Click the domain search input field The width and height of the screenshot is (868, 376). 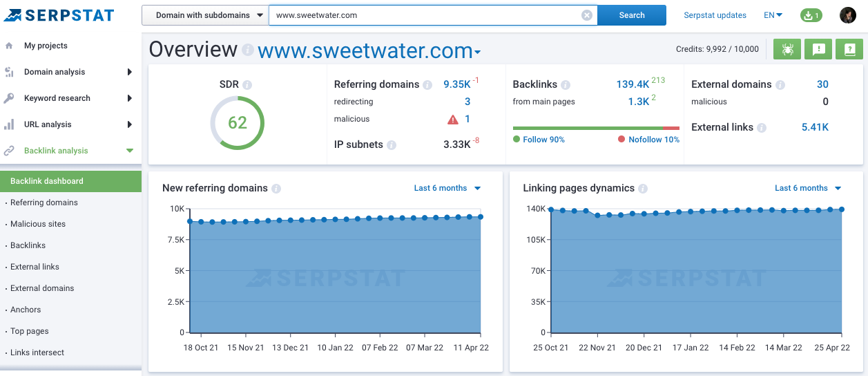(x=426, y=15)
